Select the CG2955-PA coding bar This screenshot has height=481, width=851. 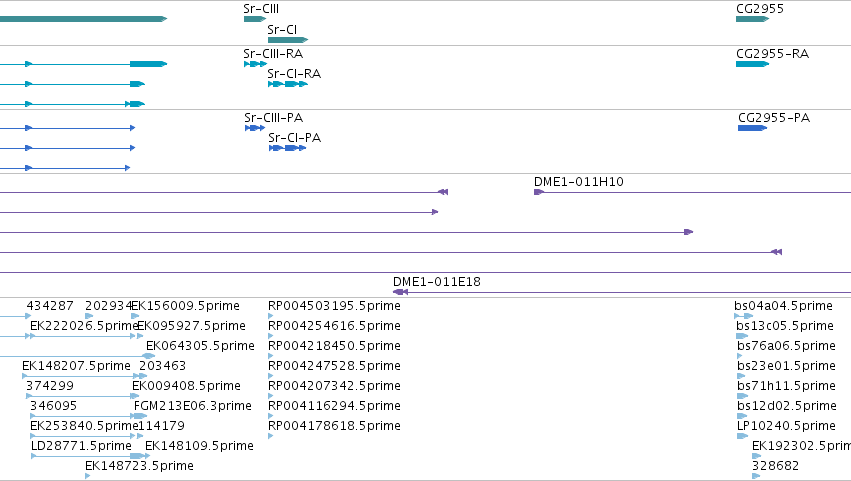(752, 128)
